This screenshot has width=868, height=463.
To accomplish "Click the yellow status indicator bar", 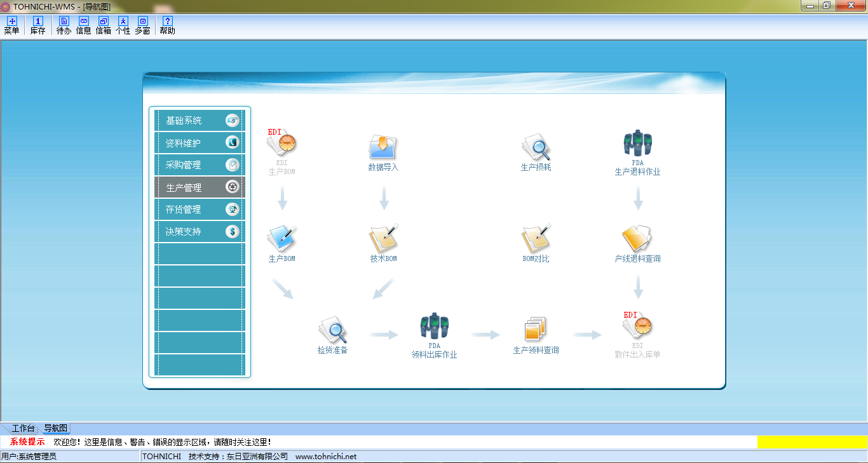I will pos(812,442).
